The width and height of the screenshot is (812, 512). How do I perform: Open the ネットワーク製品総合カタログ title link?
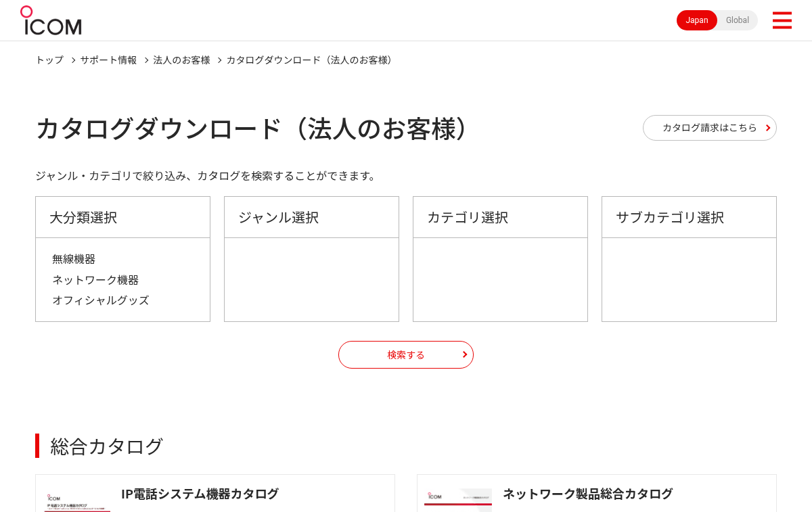[x=587, y=494]
